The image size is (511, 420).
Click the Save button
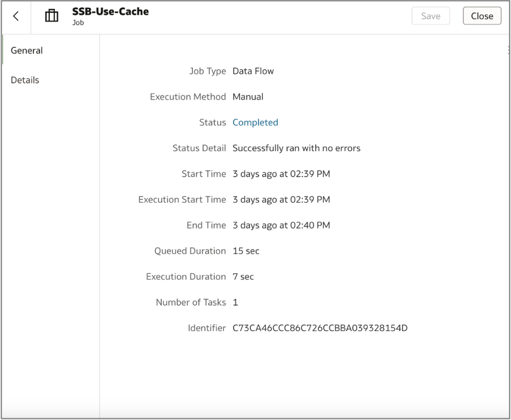click(431, 16)
